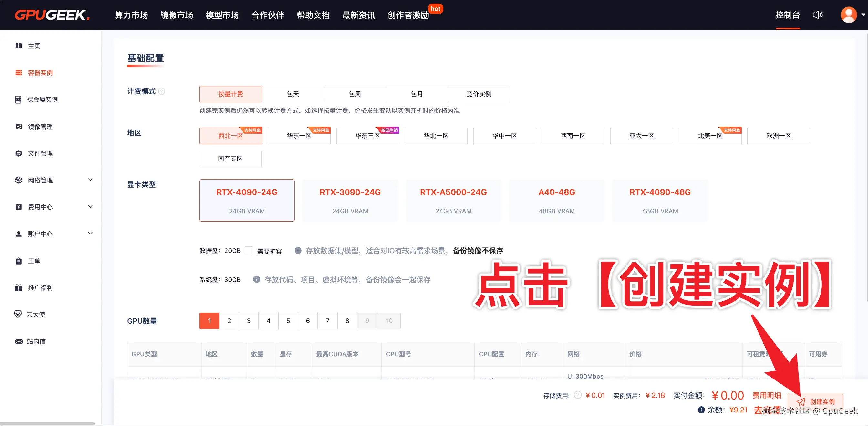Select the RTX-3090-24G GPU card

350,200
